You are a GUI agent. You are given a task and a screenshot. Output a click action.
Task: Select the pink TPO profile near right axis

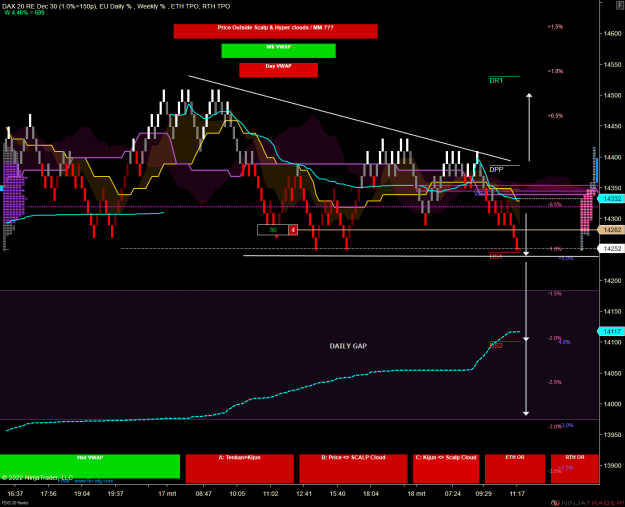(x=586, y=212)
